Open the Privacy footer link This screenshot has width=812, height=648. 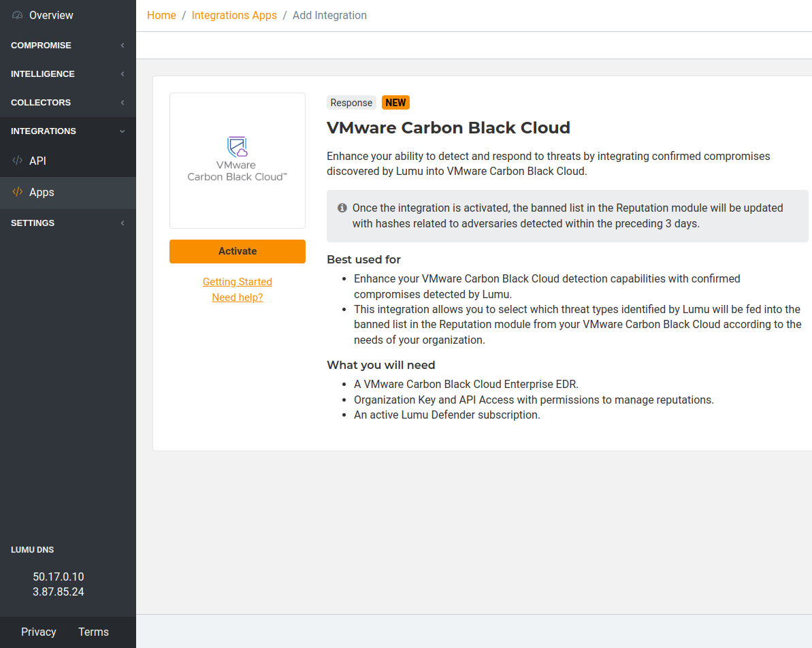click(x=39, y=632)
